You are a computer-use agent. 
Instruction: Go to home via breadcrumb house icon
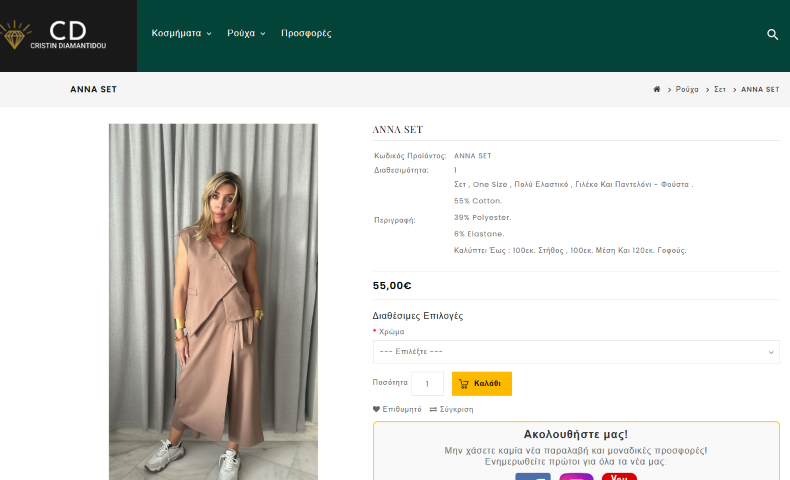[x=657, y=89]
